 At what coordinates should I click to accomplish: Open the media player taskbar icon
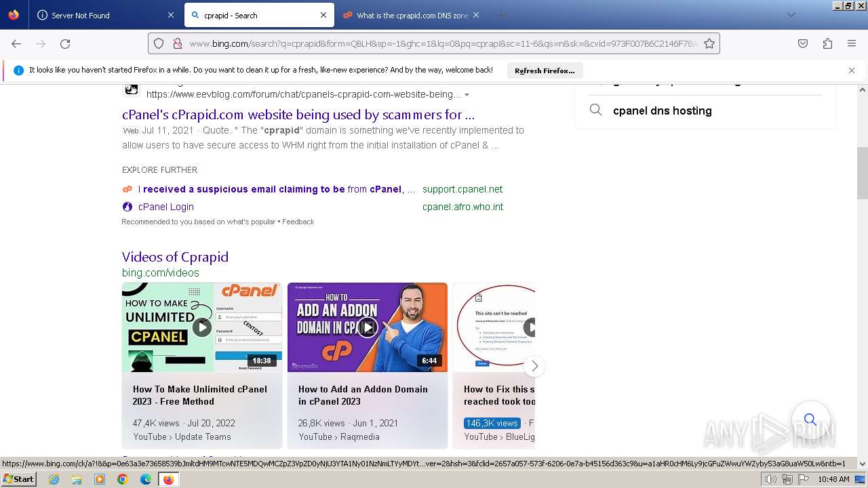coord(100,479)
